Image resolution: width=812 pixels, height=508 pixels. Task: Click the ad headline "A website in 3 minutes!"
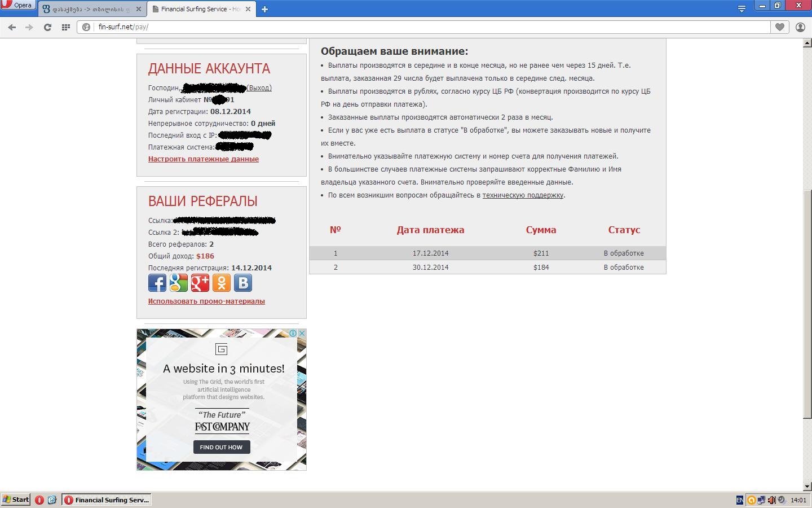pyautogui.click(x=224, y=369)
